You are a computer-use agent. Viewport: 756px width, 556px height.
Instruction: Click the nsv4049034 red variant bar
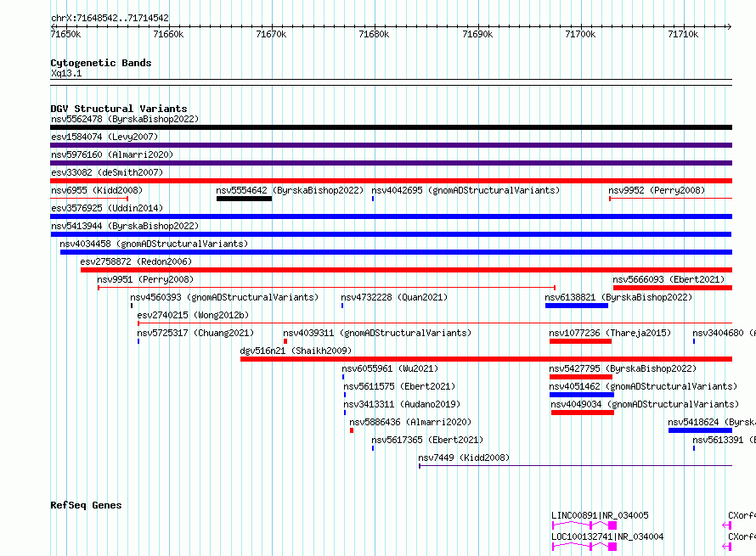(583, 413)
